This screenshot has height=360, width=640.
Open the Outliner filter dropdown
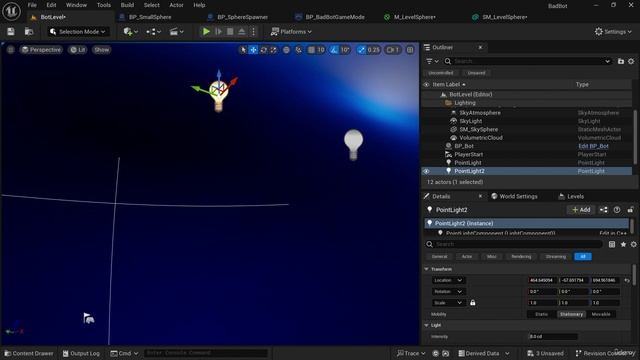click(x=432, y=61)
